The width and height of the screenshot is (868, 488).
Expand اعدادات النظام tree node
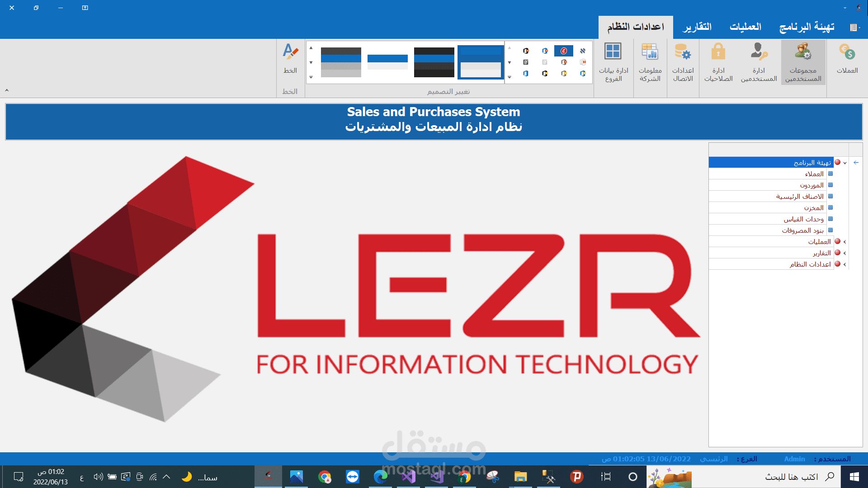[x=844, y=264]
